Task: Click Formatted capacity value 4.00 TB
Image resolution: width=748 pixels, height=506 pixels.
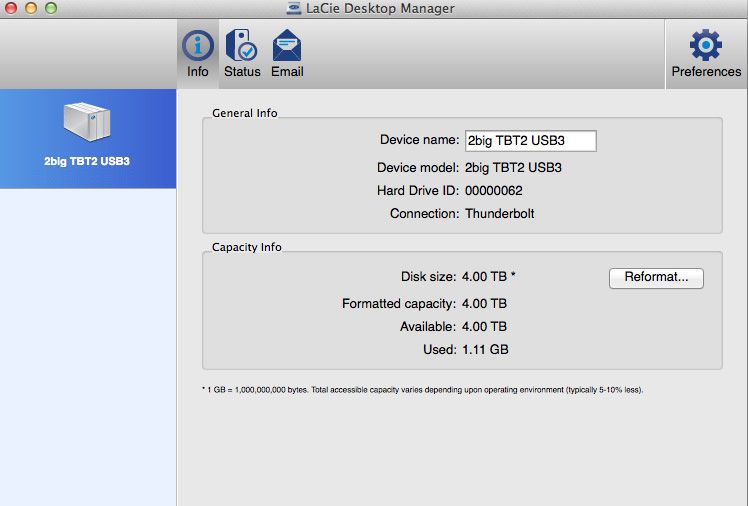Action: point(484,304)
